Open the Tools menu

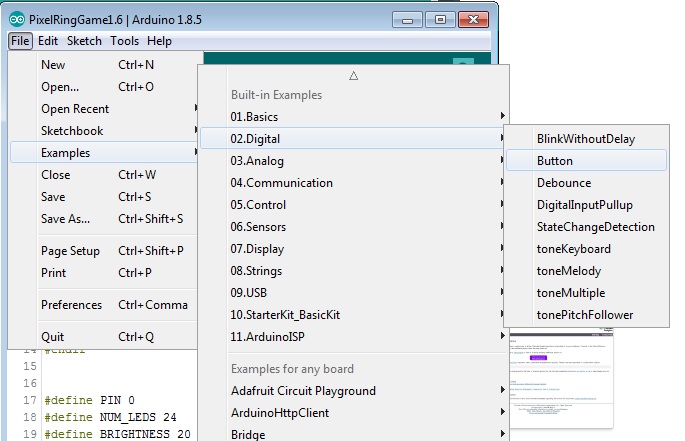coord(125,41)
